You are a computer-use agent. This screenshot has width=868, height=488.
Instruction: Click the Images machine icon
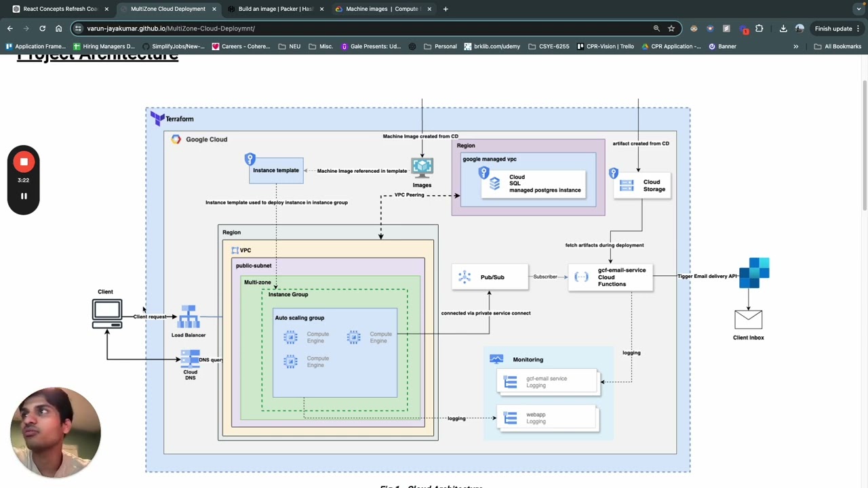pyautogui.click(x=422, y=167)
